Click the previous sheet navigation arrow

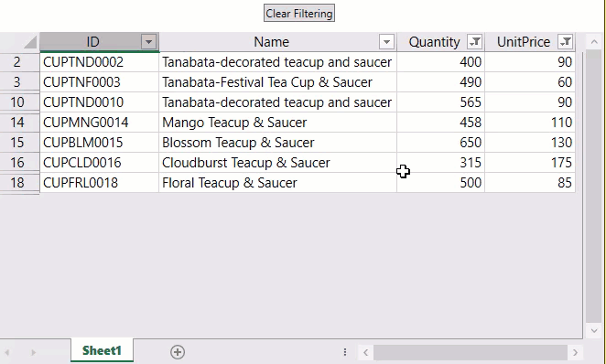(7, 352)
